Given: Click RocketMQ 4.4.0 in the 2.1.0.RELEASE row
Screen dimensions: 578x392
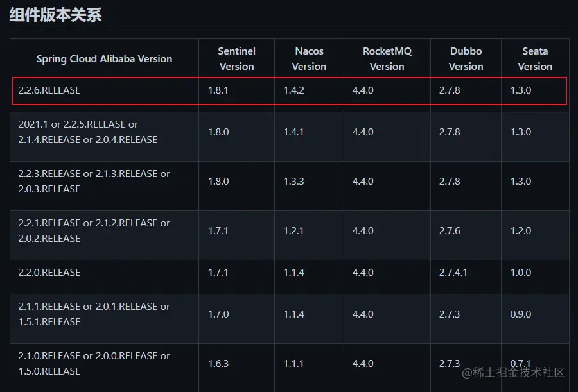Looking at the screenshot, I should point(363,363).
